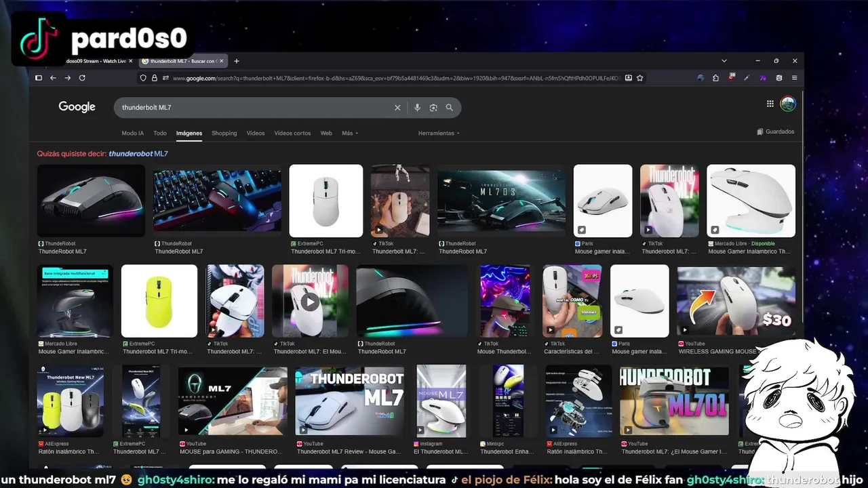Bookmark this page with the star
868x488 pixels.
639,78
